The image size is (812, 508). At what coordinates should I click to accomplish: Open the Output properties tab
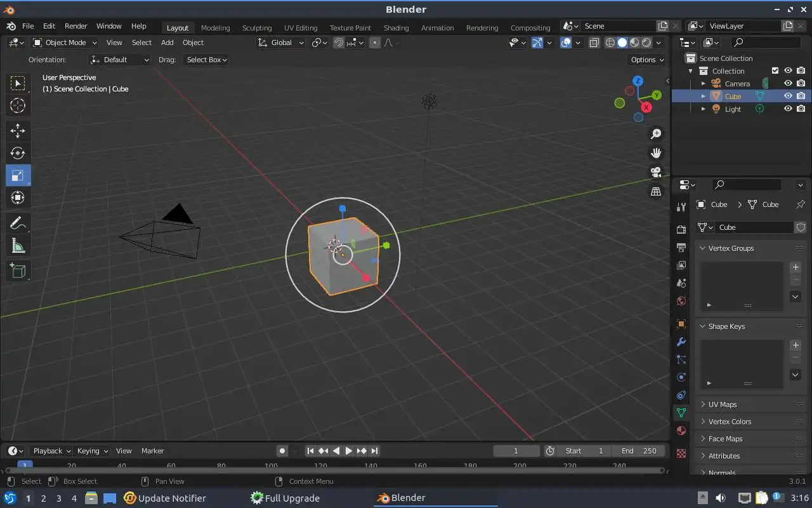point(681,247)
